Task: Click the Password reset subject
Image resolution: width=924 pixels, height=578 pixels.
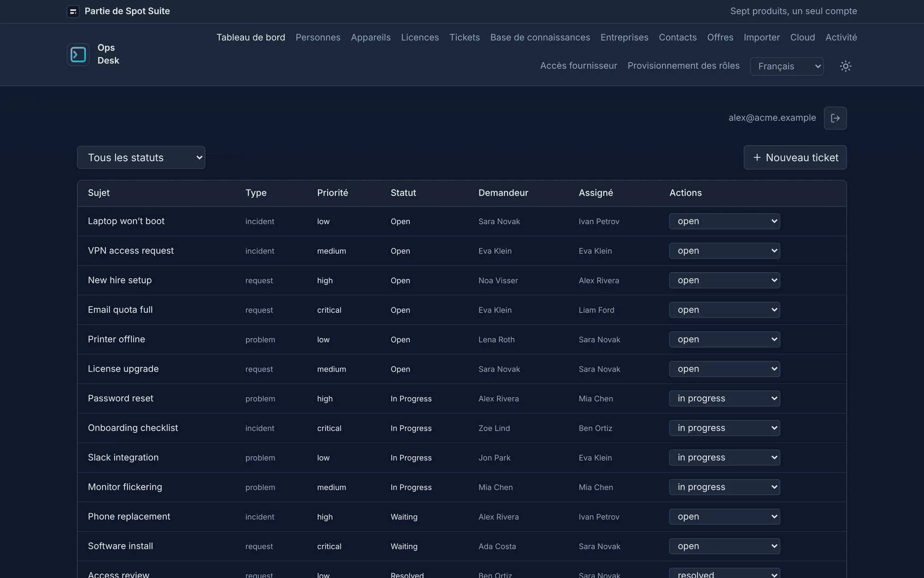Action: coord(121,399)
